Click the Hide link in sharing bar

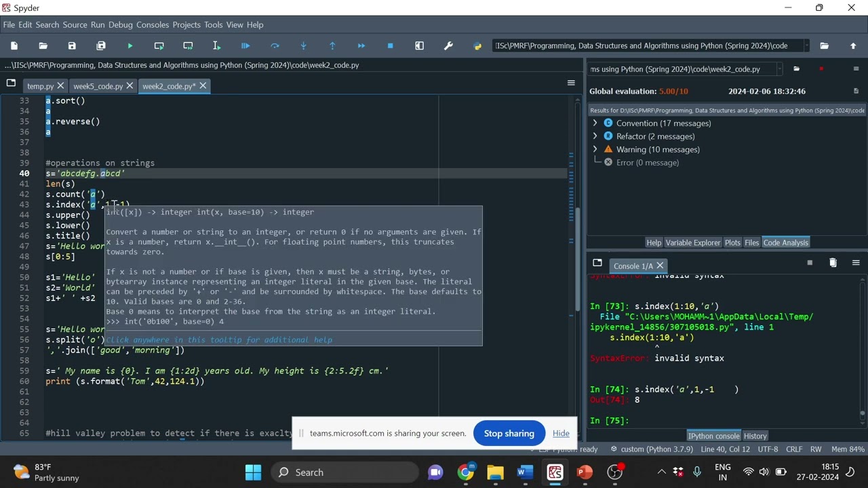[x=561, y=433]
